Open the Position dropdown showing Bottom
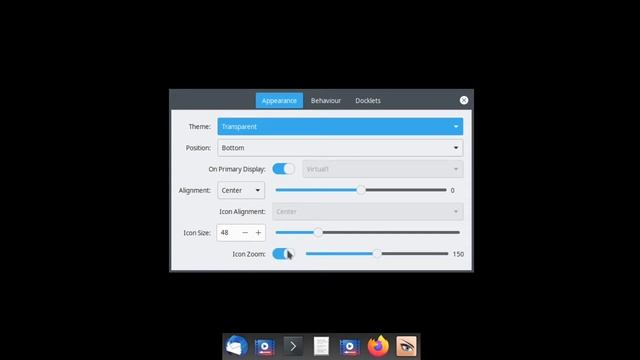The image size is (640, 360). [340, 148]
